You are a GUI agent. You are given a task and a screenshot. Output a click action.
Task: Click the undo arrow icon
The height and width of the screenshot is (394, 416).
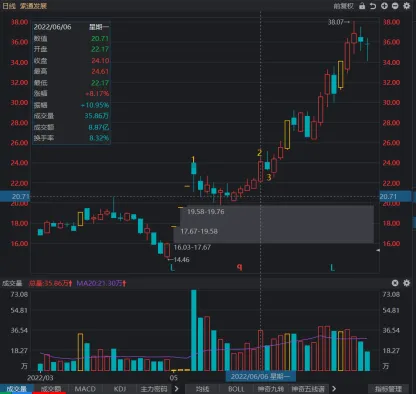point(373,6)
